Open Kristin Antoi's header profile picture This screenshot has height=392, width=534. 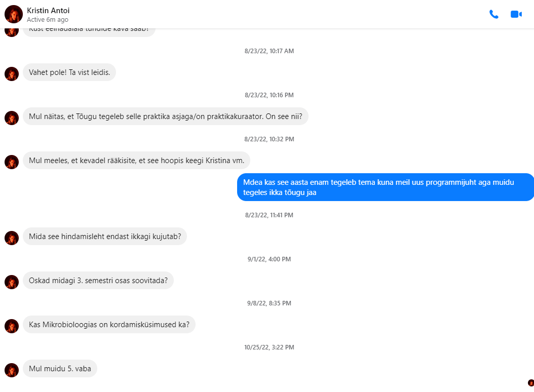point(14,14)
